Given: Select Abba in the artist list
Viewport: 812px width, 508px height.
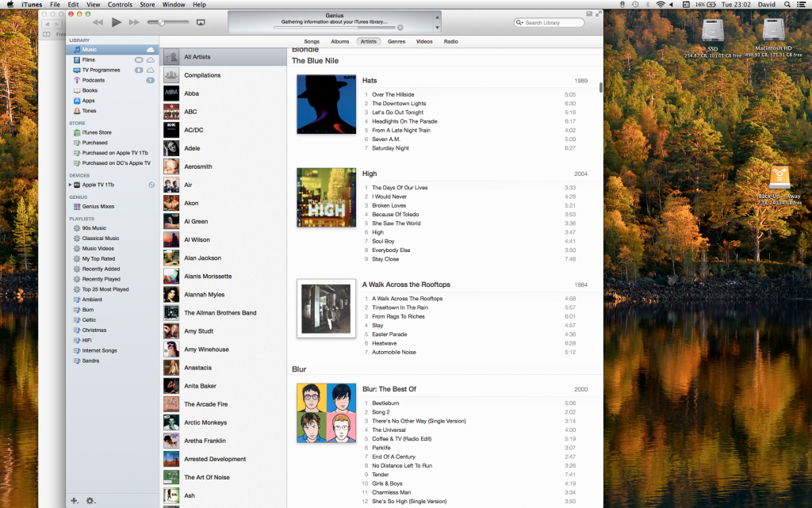Looking at the screenshot, I should point(223,94).
